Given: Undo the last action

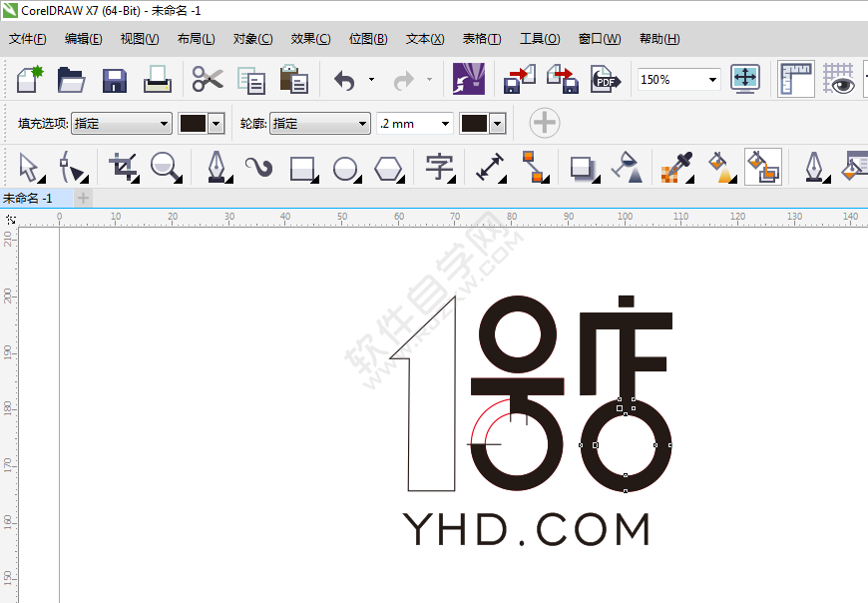Looking at the screenshot, I should (x=344, y=80).
